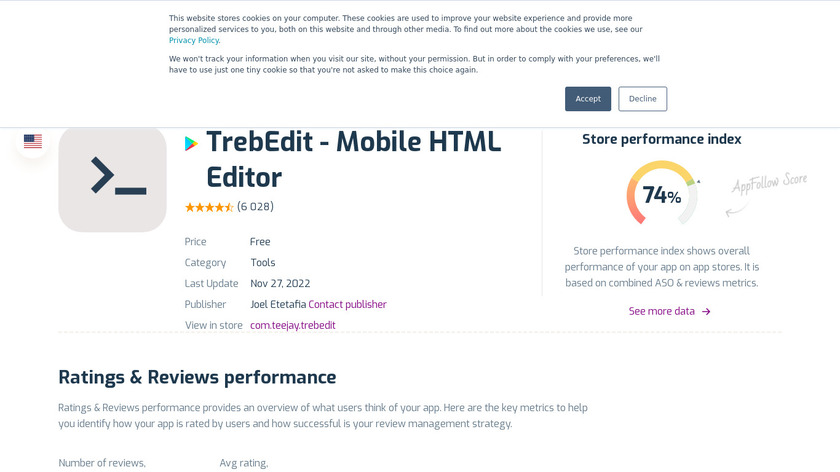Click the Ratings & Reviews performance heading
Screen dimensions: 840x472
click(x=197, y=377)
